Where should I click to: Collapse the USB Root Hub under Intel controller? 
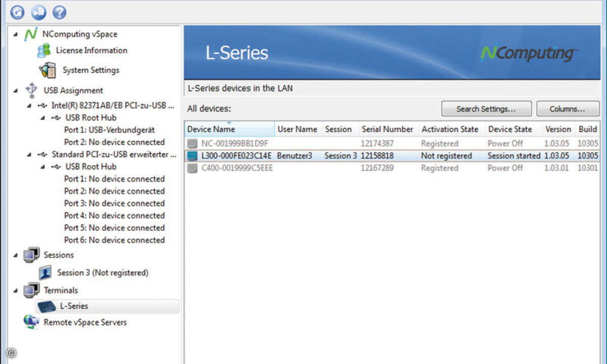pos(43,118)
